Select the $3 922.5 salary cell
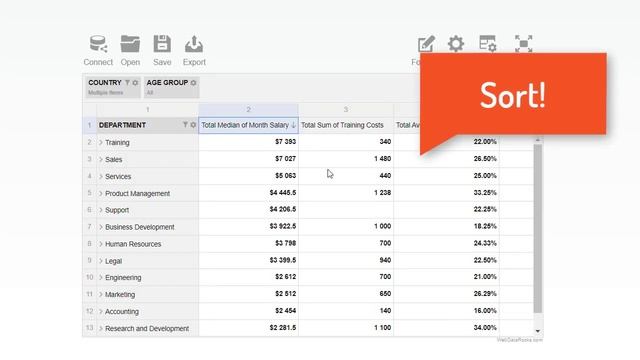This screenshot has height=360, width=640. pos(248,227)
